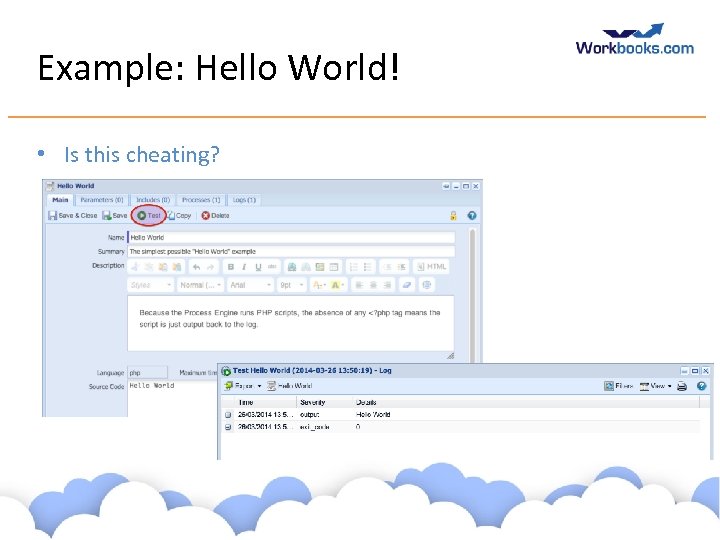The image size is (720, 540).
Task: Click the vertical scrollbar of script form
Action: 472,296
